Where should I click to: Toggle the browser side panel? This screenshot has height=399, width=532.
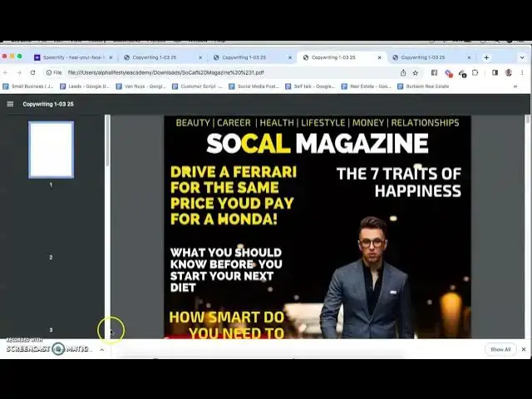[x=495, y=72]
